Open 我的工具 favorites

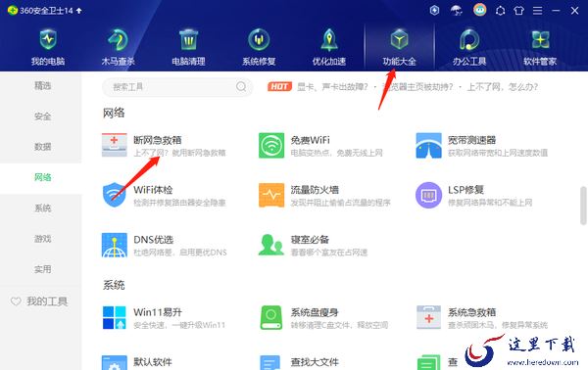(39, 301)
